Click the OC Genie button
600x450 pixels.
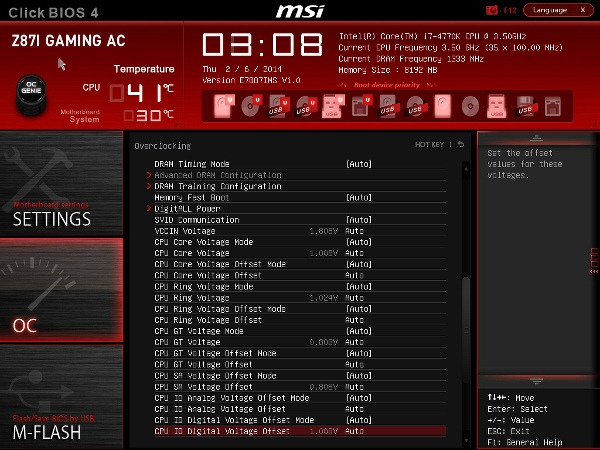(31, 94)
